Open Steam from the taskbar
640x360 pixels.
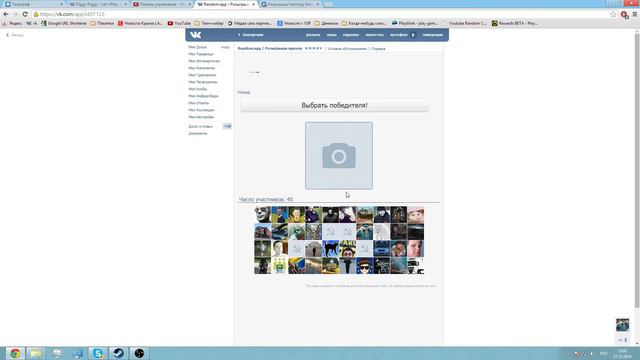click(x=119, y=353)
